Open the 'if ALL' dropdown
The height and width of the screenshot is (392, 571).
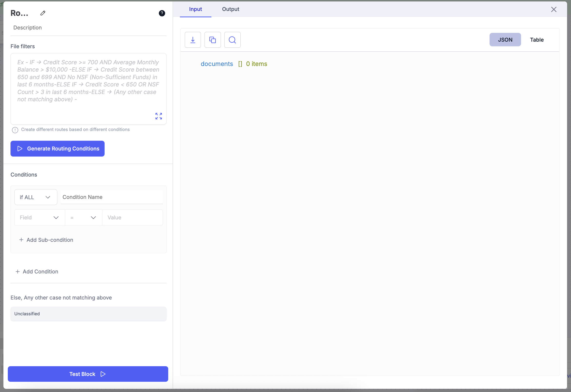[36, 197]
